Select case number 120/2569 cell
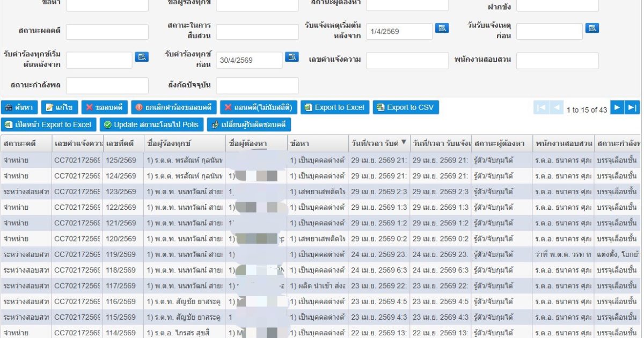This screenshot has height=338, width=644. [x=123, y=239]
